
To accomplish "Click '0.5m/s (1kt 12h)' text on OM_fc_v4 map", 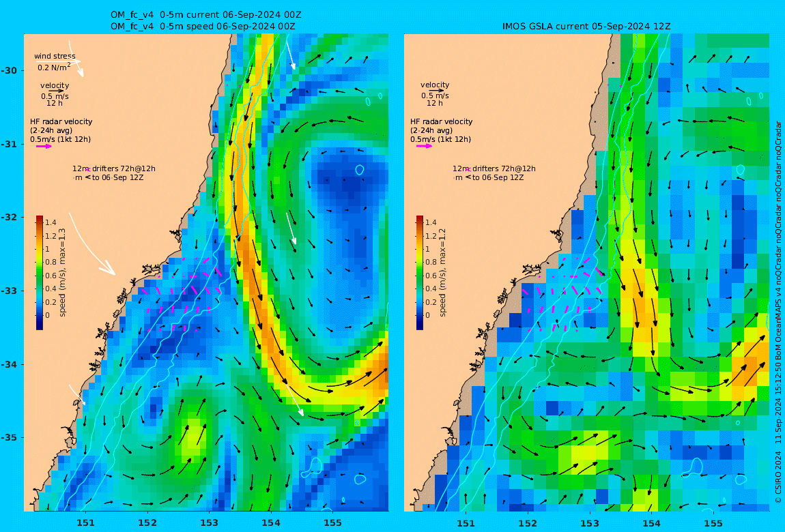I will pyautogui.click(x=61, y=139).
